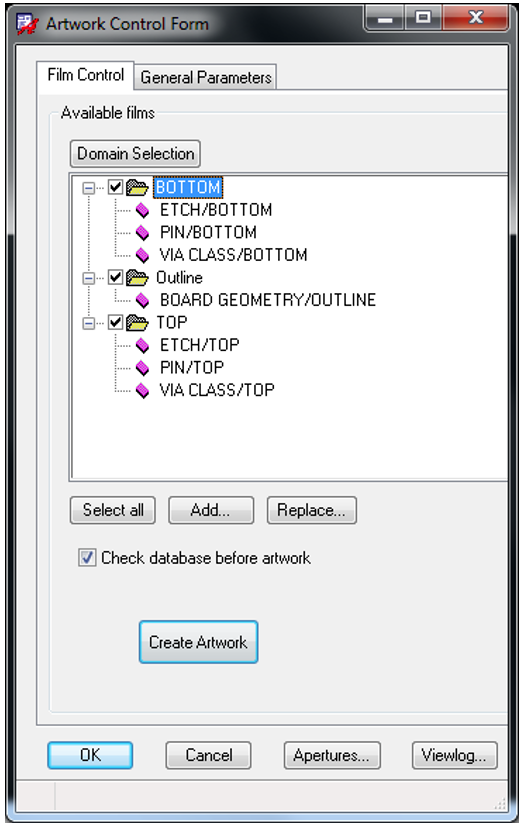Open the Apertures dialog
The image size is (523, 827).
332,755
